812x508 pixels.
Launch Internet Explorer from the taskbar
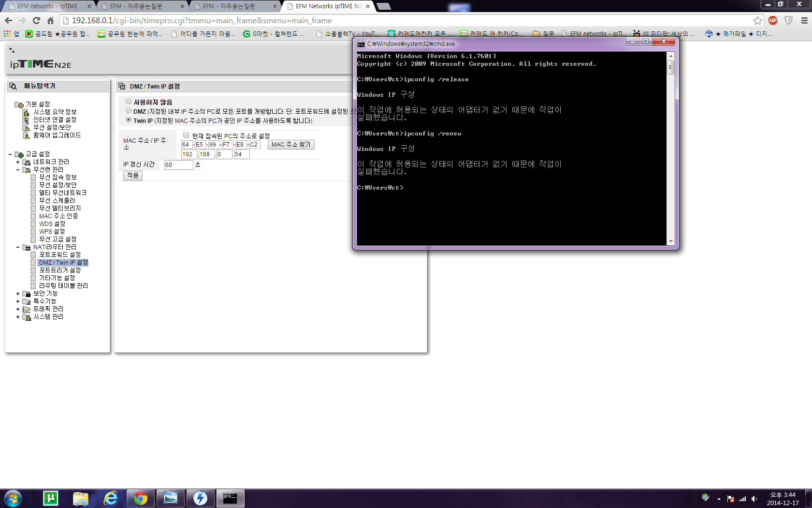111,498
